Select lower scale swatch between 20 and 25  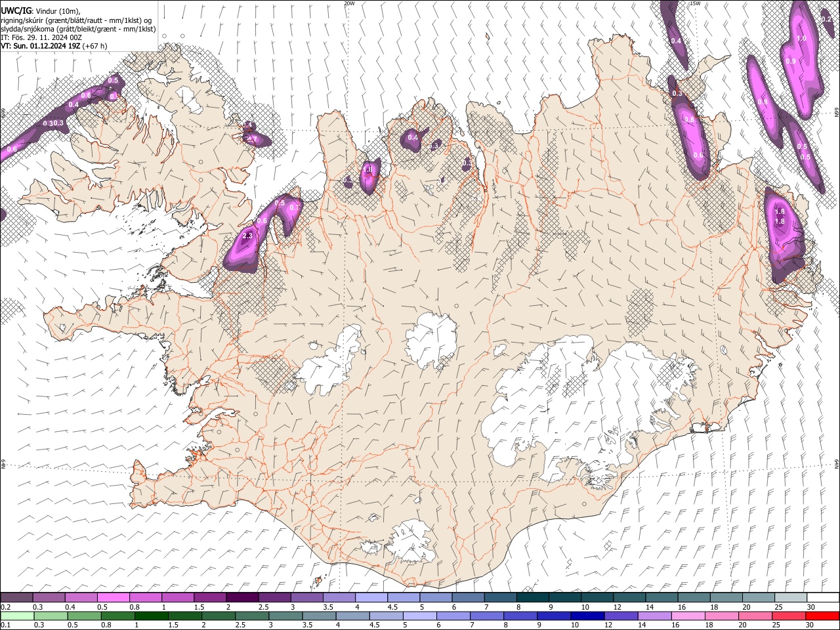(x=755, y=616)
